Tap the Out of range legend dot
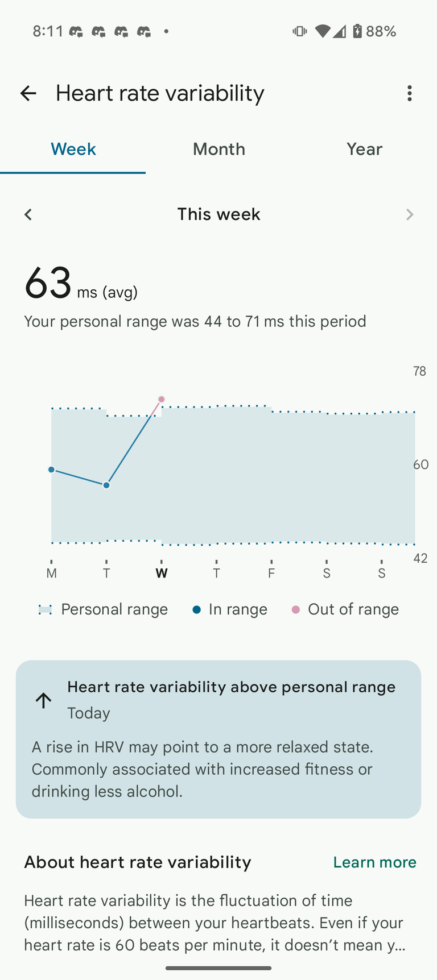Image resolution: width=437 pixels, height=980 pixels. pos(295,609)
